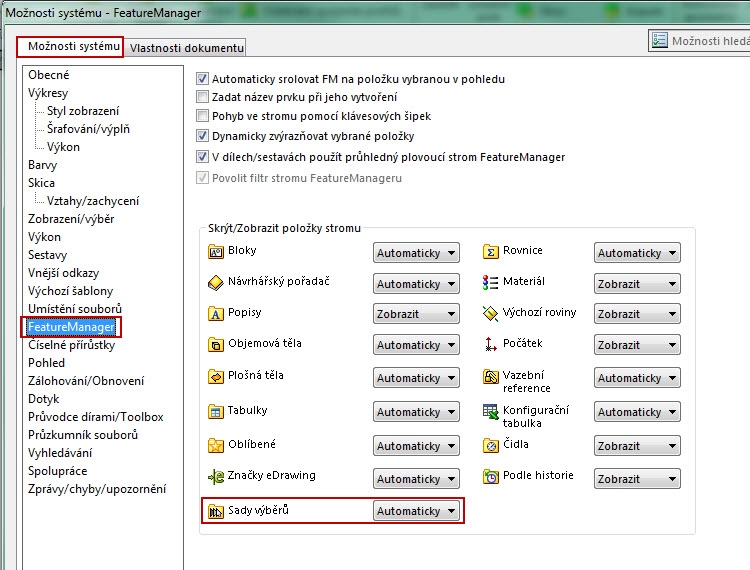The width and height of the screenshot is (750, 570).
Task: Click the Možnosti hledání button
Action: (700, 41)
